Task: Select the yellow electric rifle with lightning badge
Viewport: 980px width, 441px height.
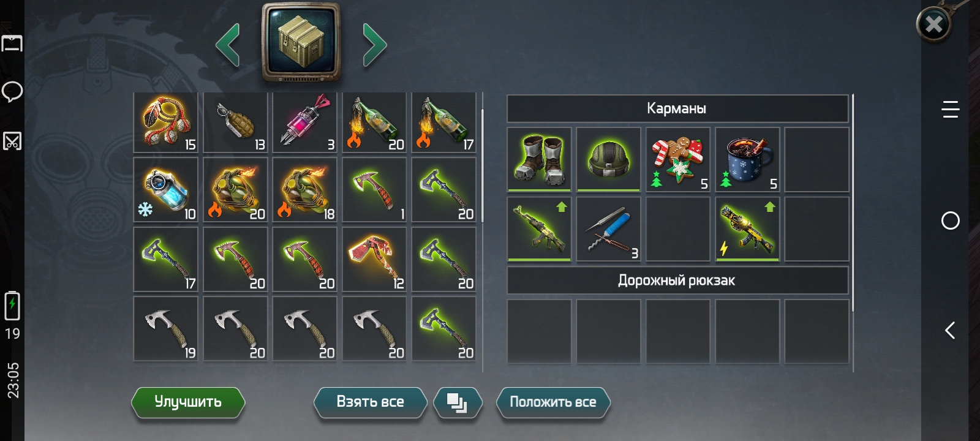Action: (x=747, y=229)
